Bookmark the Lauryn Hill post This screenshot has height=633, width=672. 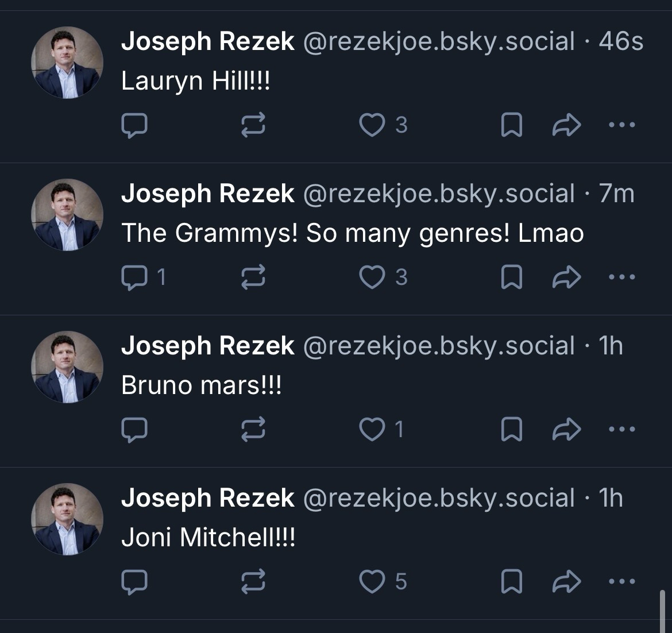pos(511,125)
